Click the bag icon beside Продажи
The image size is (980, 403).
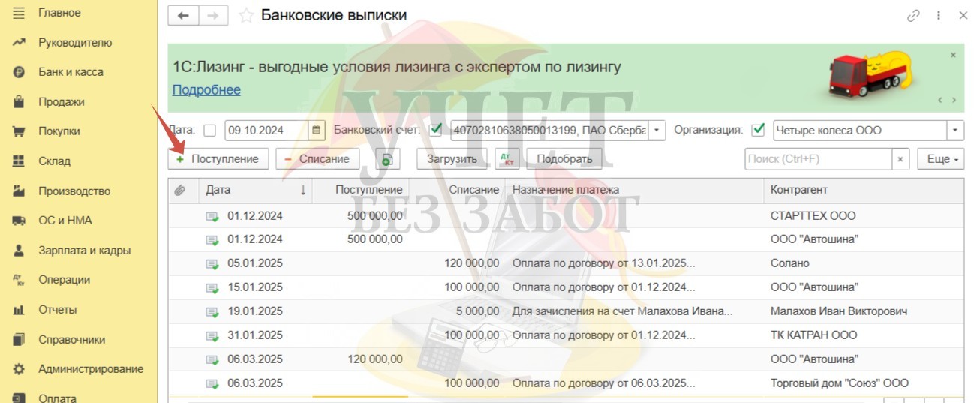point(20,101)
